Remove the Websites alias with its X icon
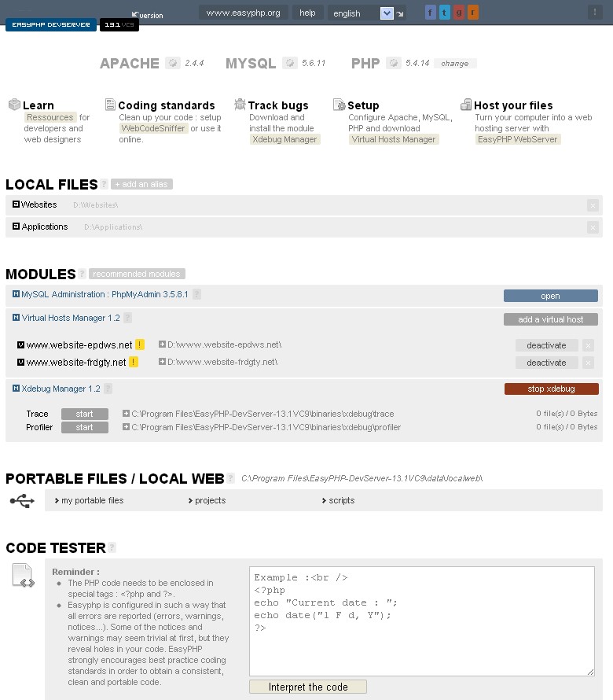Viewport: 613px width, 700px height. pyautogui.click(x=593, y=205)
